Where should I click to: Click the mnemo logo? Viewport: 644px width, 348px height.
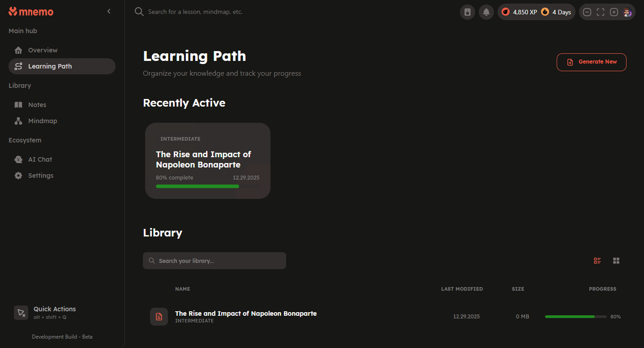pyautogui.click(x=31, y=12)
